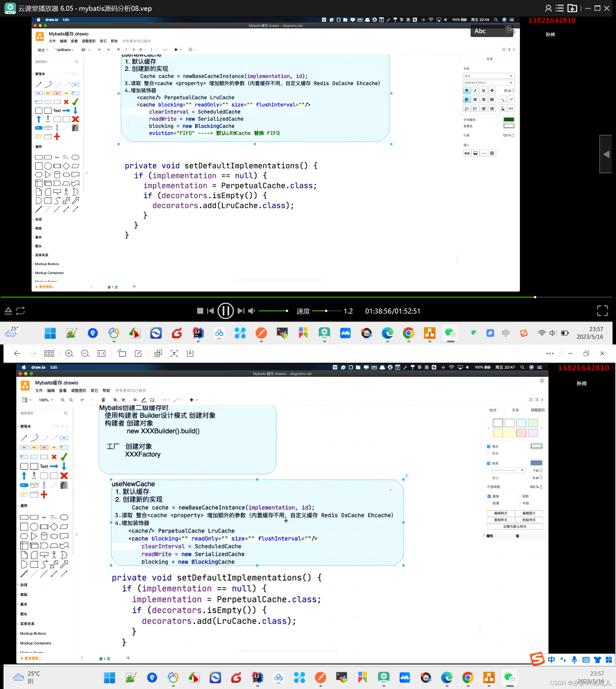Uncheck the 填充 fill checkbox

(x=488, y=446)
